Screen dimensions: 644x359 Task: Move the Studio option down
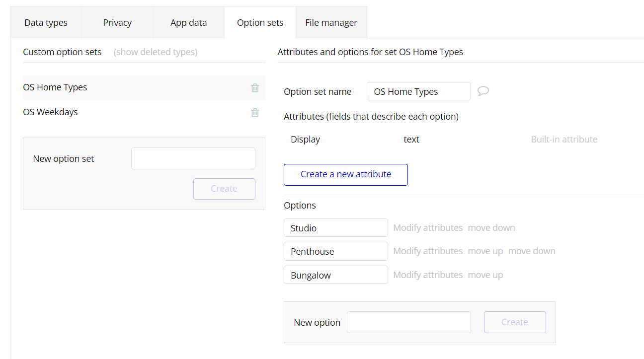(491, 228)
